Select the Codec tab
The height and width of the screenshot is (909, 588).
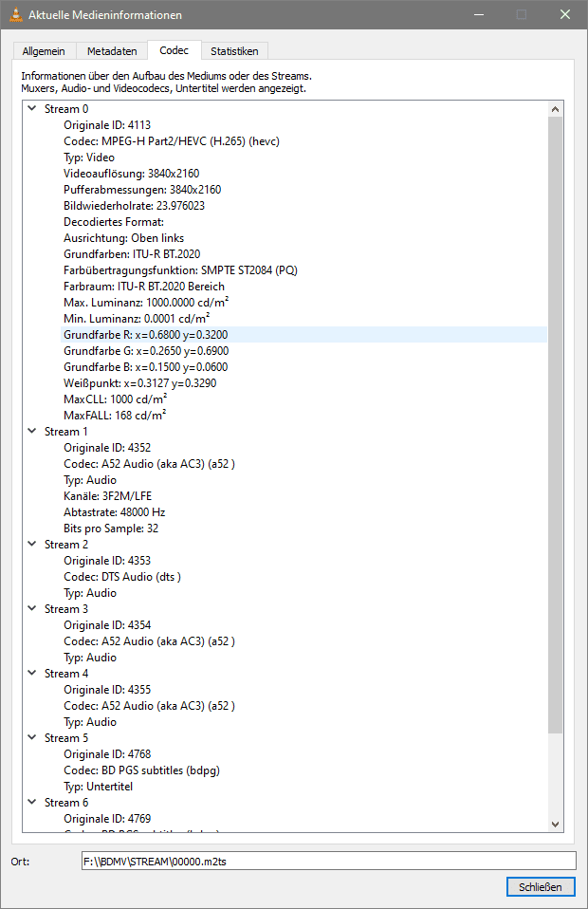[174, 50]
